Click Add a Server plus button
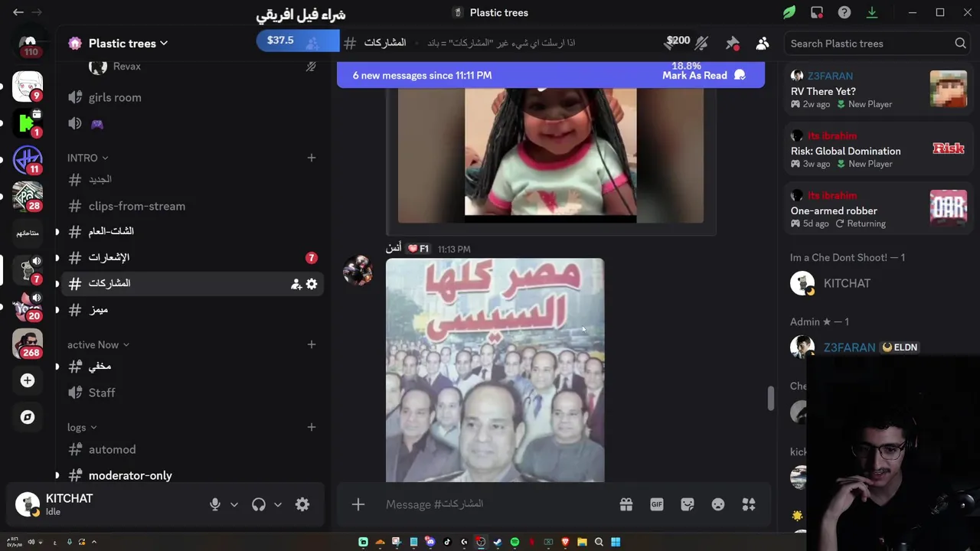 tap(28, 380)
